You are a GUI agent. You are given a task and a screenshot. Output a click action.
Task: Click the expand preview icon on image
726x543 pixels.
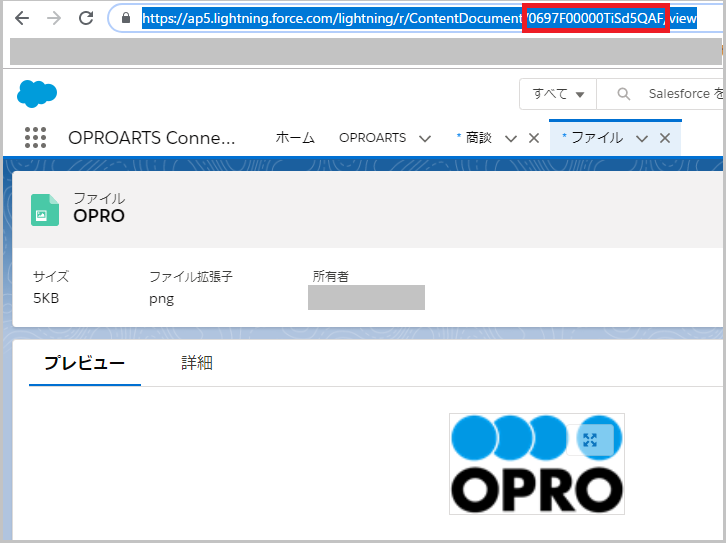(x=590, y=438)
